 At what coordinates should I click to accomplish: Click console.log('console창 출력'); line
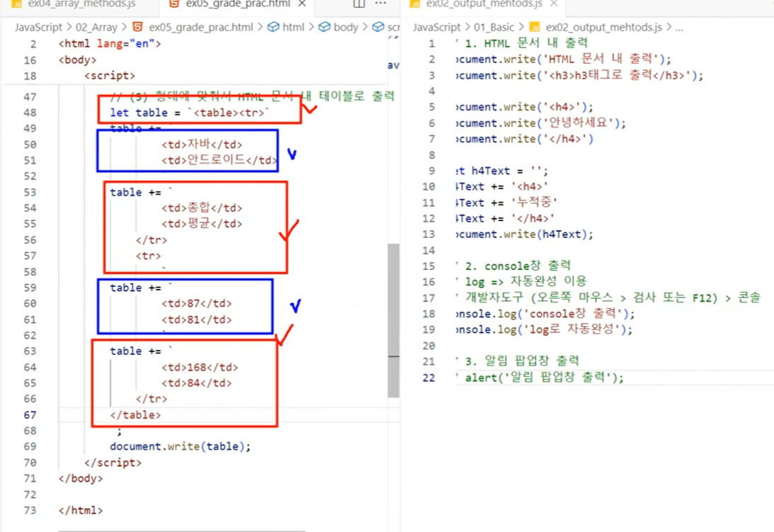click(545, 314)
